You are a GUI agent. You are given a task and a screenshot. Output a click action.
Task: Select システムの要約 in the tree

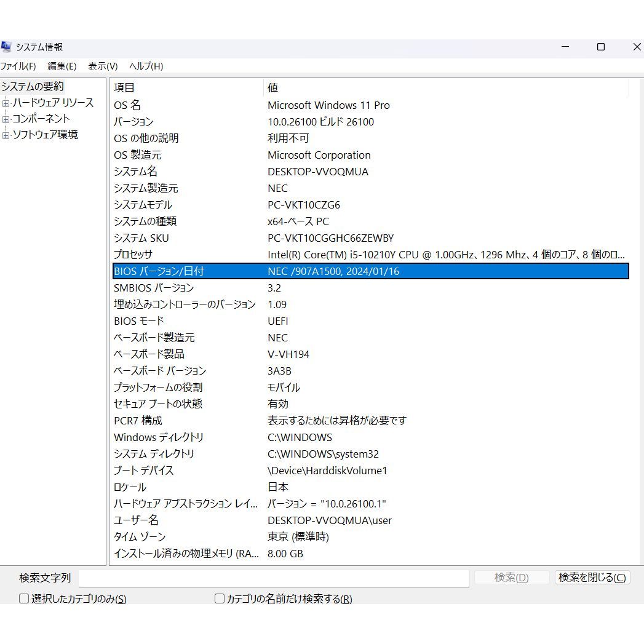33,87
